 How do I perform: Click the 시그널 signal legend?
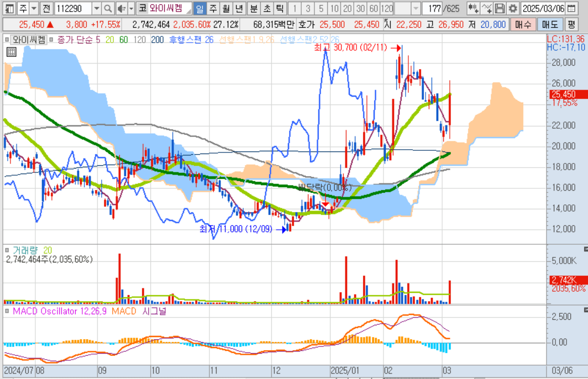154,311
